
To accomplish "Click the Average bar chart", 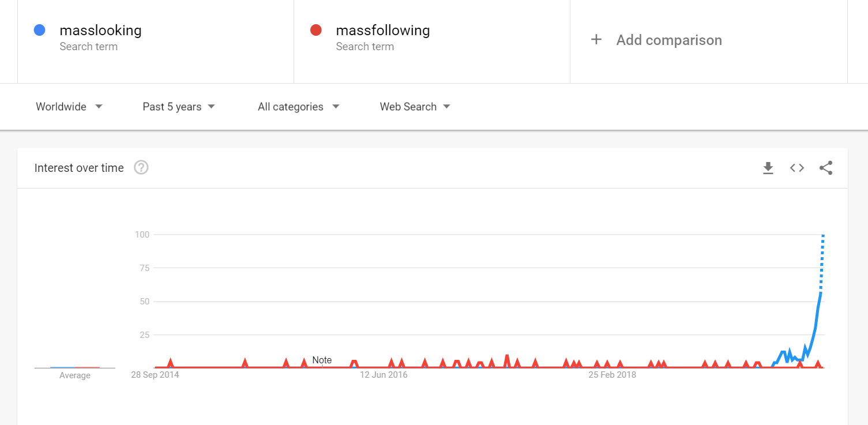I will pyautogui.click(x=75, y=367).
